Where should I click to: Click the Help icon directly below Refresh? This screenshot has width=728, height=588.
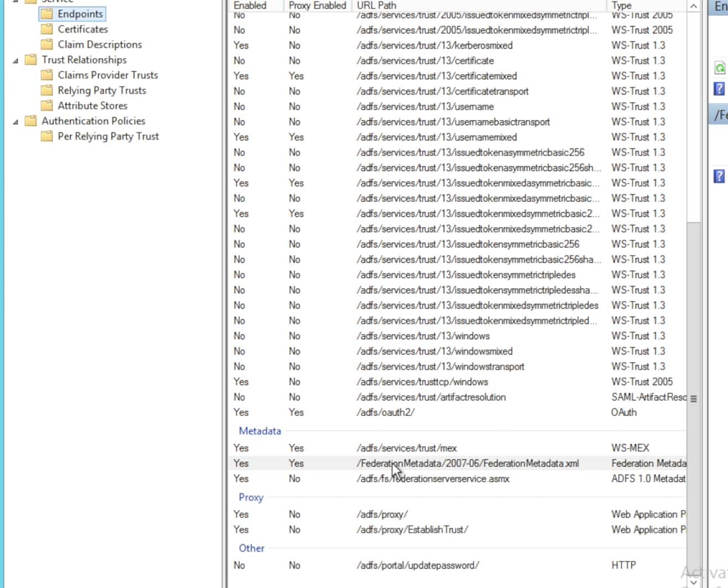click(x=719, y=89)
